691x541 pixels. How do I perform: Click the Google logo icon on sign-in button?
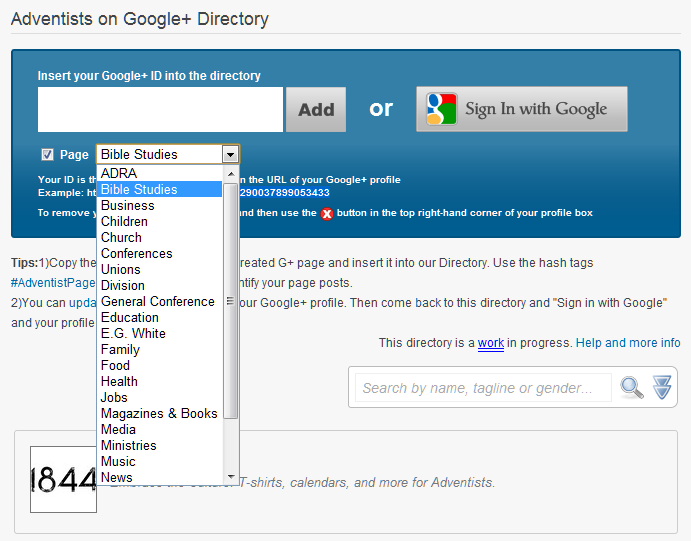[442, 109]
